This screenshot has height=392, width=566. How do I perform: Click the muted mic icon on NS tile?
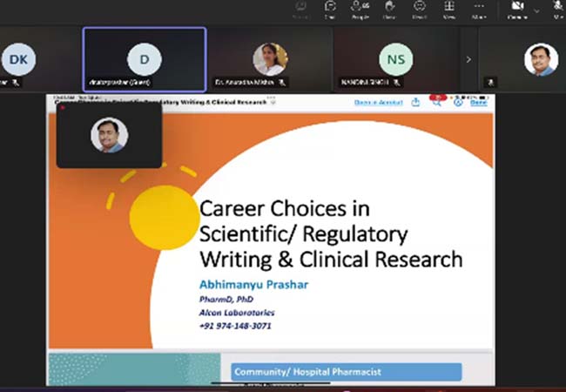pyautogui.click(x=396, y=83)
